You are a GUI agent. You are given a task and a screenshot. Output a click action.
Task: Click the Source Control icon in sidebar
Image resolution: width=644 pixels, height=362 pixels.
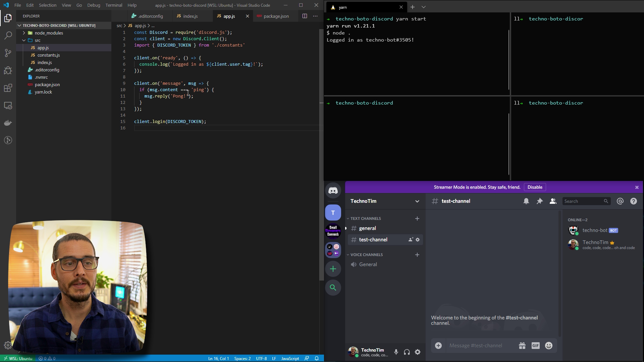click(8, 53)
